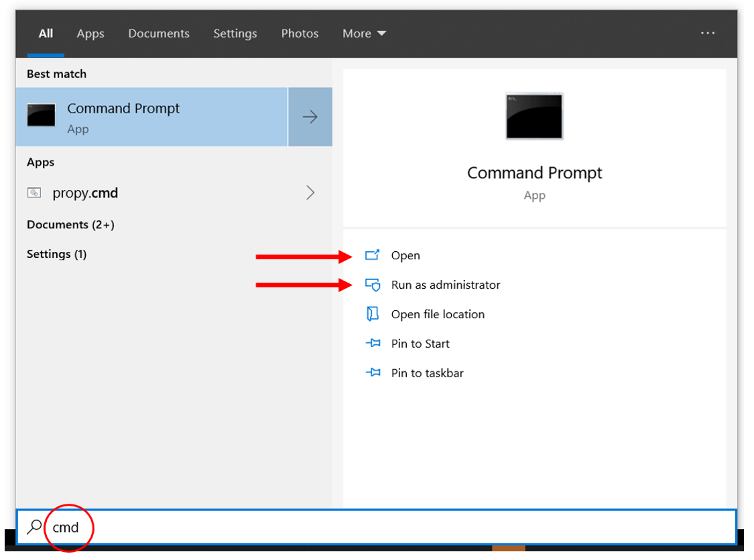
Task: Switch to the Documents tab
Action: click(x=159, y=33)
